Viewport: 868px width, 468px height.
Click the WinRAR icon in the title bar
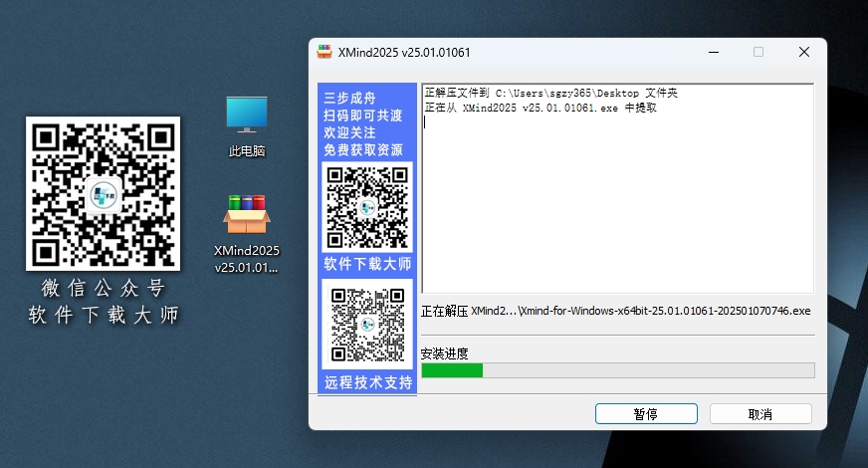point(324,52)
